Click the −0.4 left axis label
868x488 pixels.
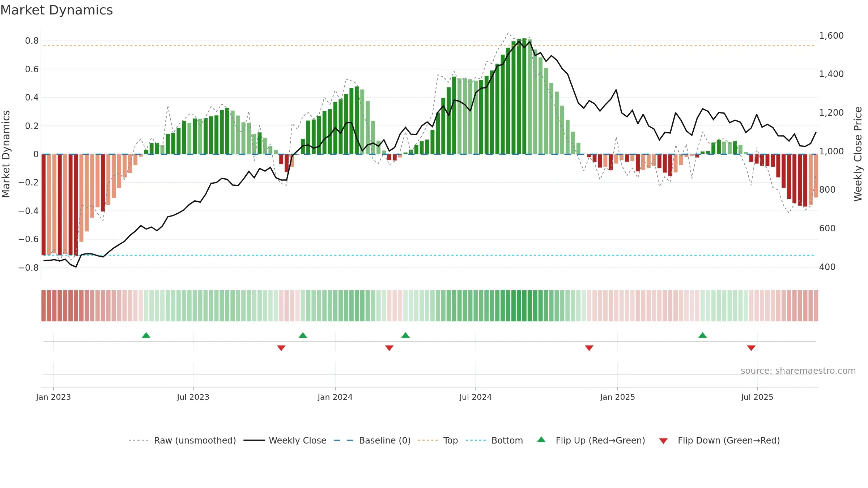pyautogui.click(x=29, y=211)
